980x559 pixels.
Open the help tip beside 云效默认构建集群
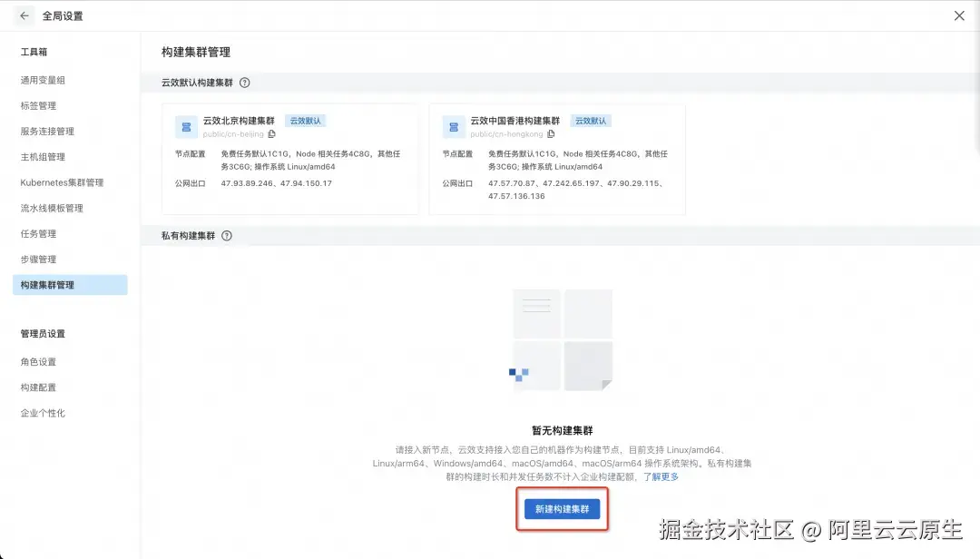242,83
